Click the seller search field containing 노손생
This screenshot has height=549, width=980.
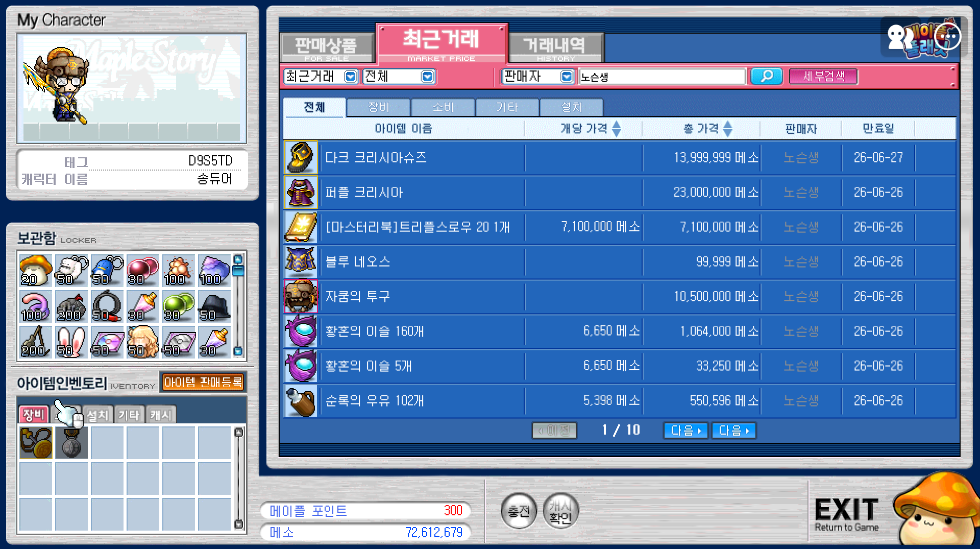click(662, 77)
